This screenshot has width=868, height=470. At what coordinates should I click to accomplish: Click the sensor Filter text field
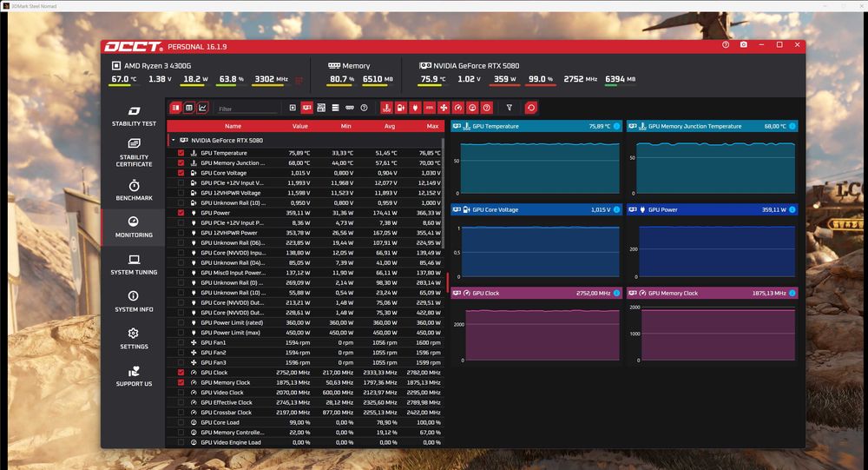[247, 109]
